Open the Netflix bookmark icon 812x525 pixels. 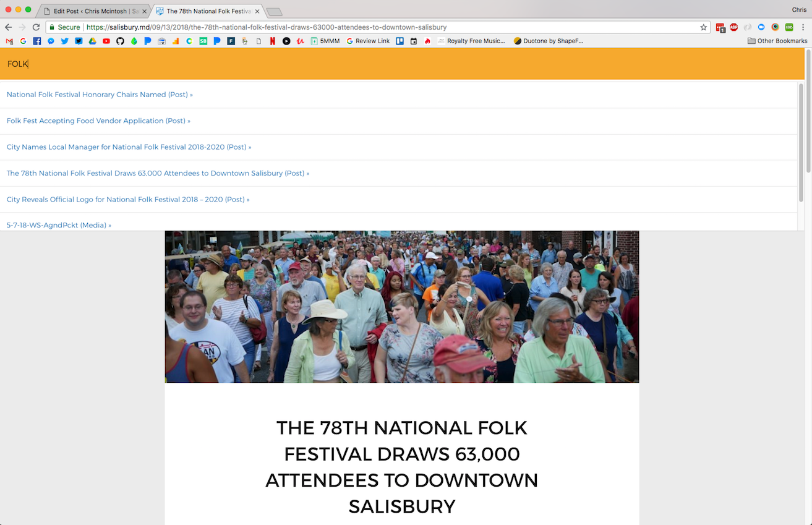point(273,41)
